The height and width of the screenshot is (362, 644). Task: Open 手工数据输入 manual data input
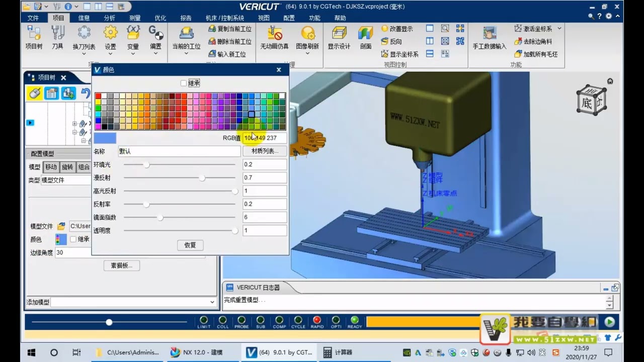coord(490,38)
